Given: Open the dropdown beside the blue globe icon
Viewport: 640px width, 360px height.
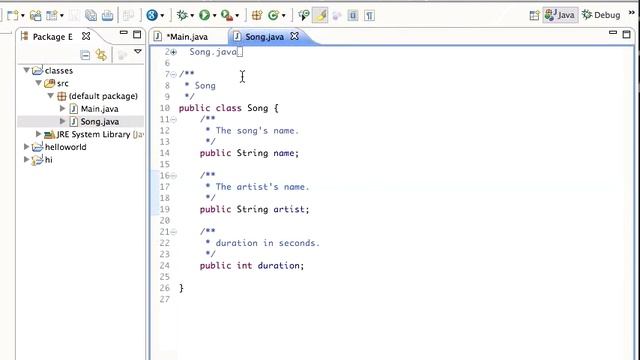Looking at the screenshot, I should pos(162,16).
